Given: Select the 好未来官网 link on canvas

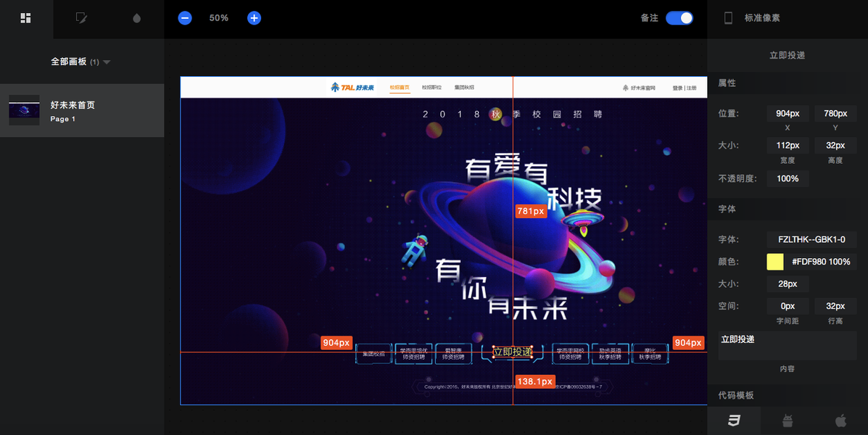Looking at the screenshot, I should tap(639, 88).
